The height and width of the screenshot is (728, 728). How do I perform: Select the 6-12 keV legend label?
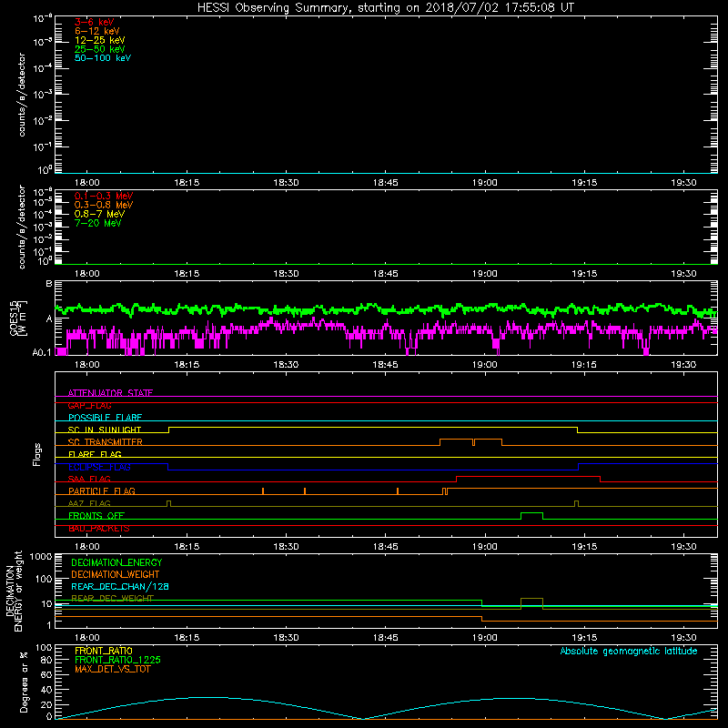point(97,31)
